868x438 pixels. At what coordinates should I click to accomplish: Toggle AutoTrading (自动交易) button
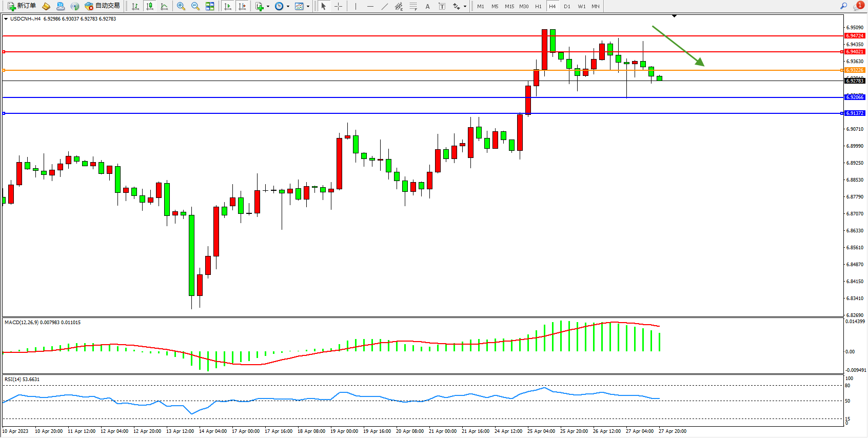point(102,6)
